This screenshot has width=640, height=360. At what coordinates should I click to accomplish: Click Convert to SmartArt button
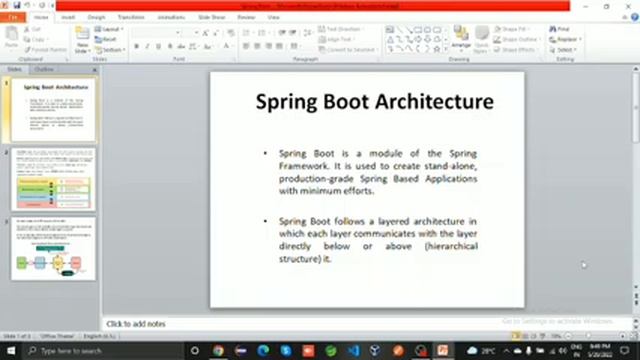pyautogui.click(x=347, y=49)
